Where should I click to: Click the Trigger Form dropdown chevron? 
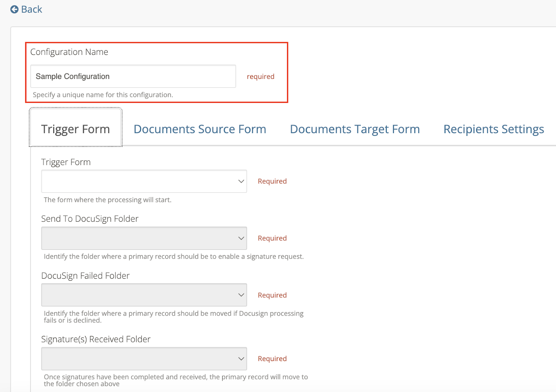click(241, 181)
